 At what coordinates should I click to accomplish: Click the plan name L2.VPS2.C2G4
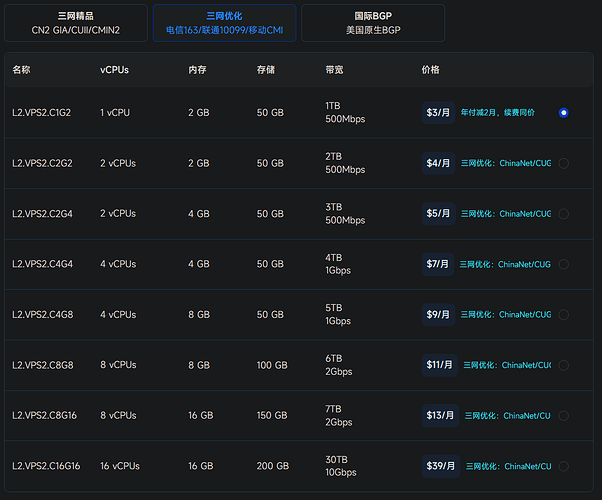coord(42,214)
